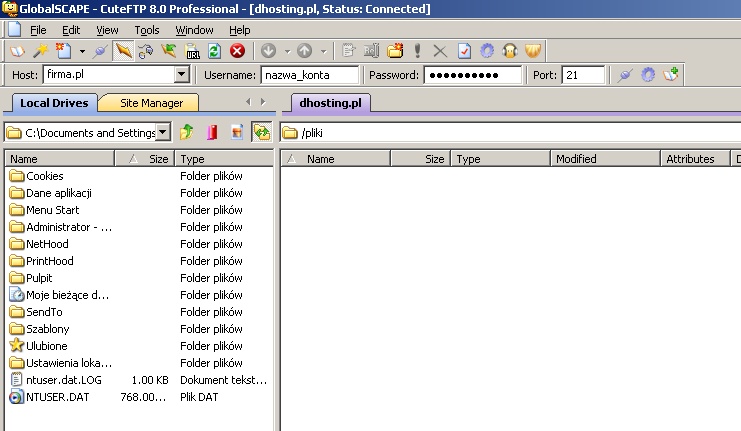Sort local list by Type column header
Image resolution: width=741 pixels, height=431 pixels.
[x=224, y=159]
